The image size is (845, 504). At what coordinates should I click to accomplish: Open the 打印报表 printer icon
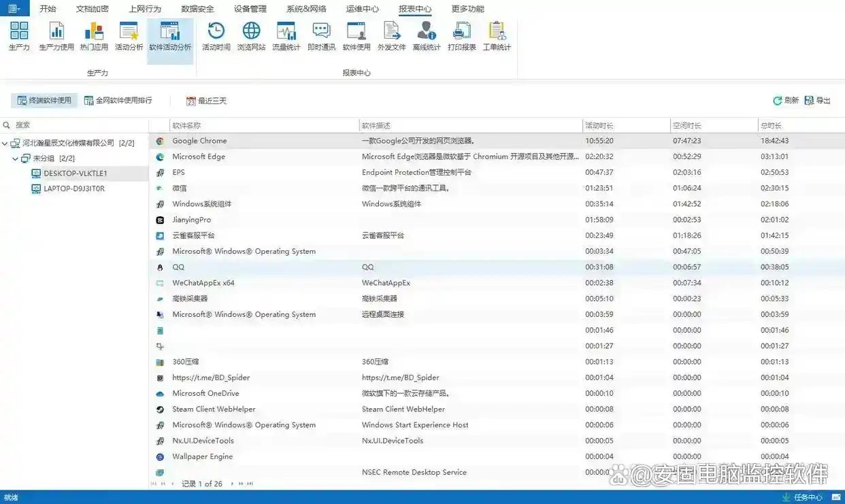(x=461, y=36)
